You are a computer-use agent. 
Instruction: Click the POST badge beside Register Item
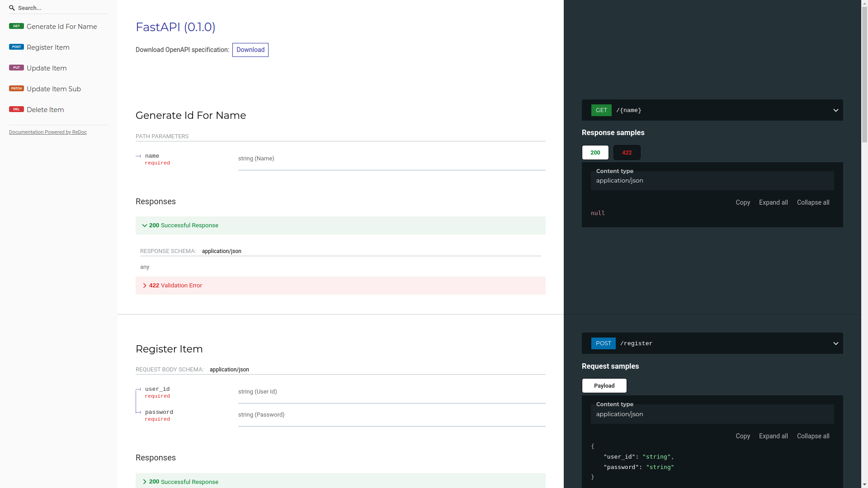pyautogui.click(x=16, y=47)
